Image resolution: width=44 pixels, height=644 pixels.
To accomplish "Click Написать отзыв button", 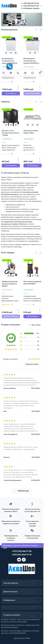I will point(32,364).
